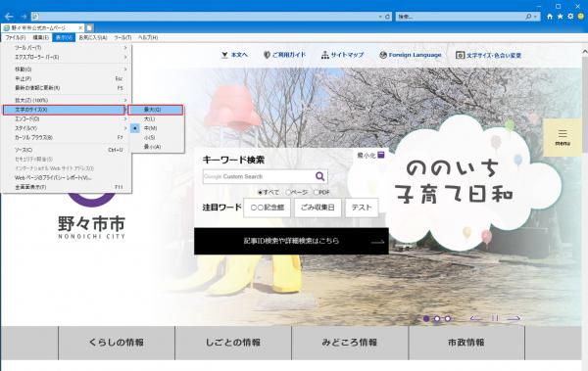The height and width of the screenshot is (371, 588).
Task: Open the くらしの情報 section
Action: (x=117, y=343)
